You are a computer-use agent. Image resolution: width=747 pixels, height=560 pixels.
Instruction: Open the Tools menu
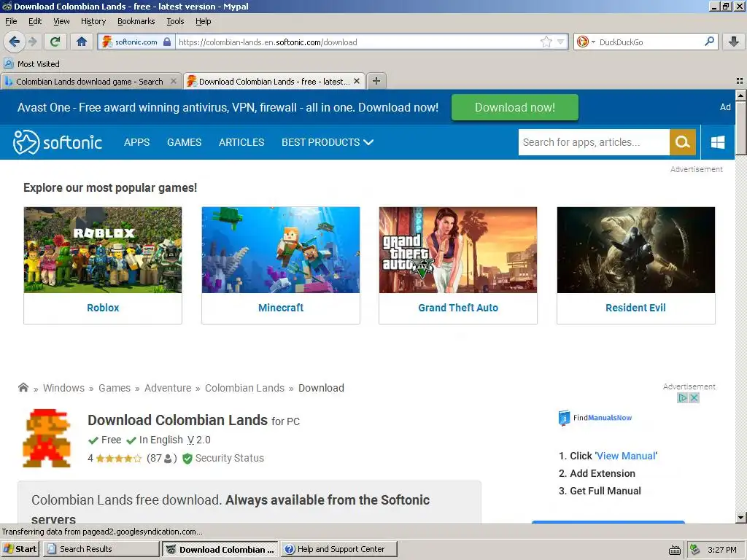coord(175,21)
